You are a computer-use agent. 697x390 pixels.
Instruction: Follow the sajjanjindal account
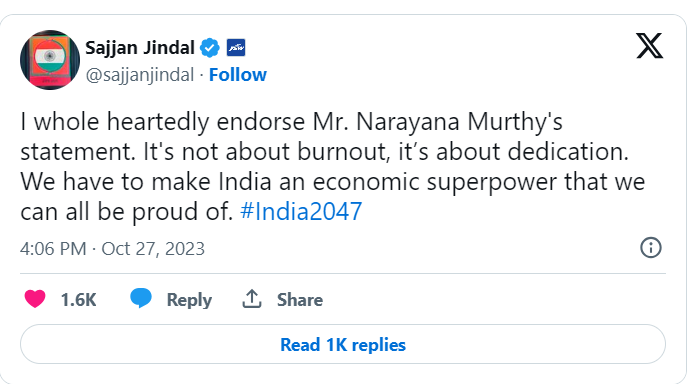(238, 75)
